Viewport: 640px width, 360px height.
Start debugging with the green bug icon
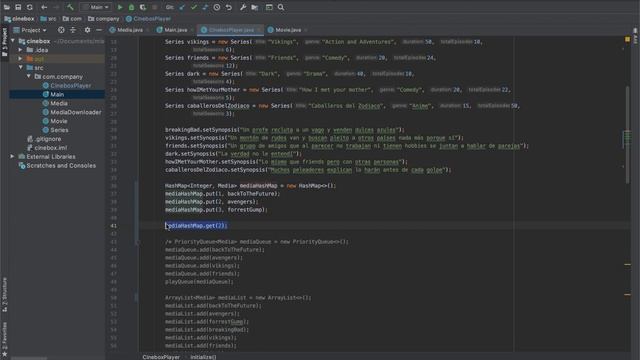coord(131,7)
